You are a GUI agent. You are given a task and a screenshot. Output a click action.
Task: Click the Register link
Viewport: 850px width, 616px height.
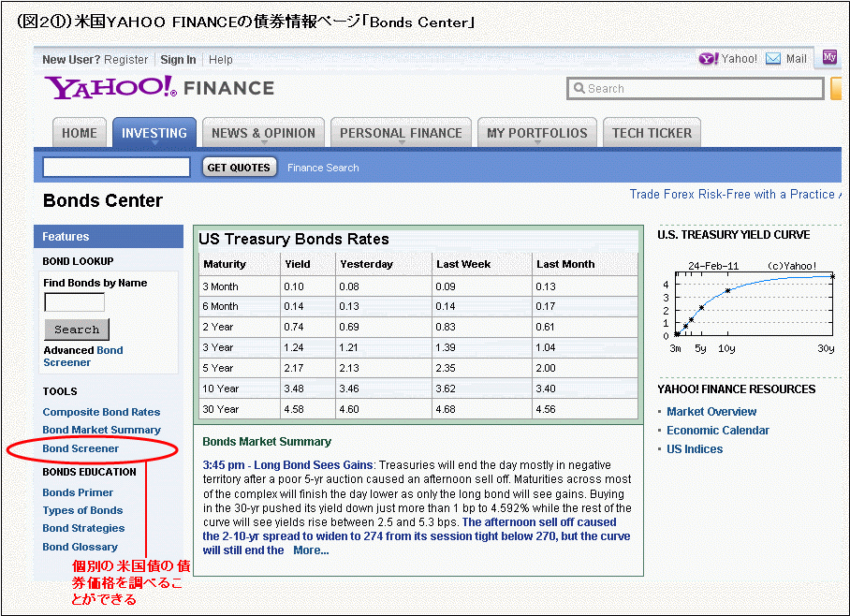125,60
